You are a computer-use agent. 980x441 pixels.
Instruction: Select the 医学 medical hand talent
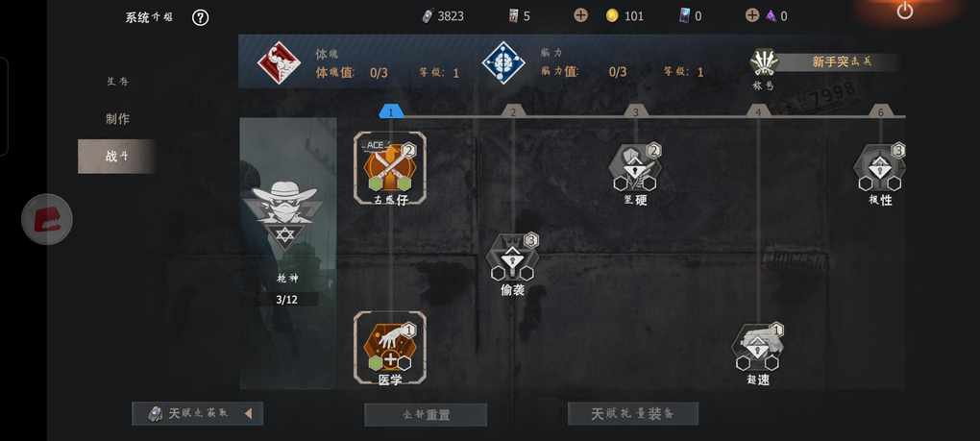(x=390, y=348)
